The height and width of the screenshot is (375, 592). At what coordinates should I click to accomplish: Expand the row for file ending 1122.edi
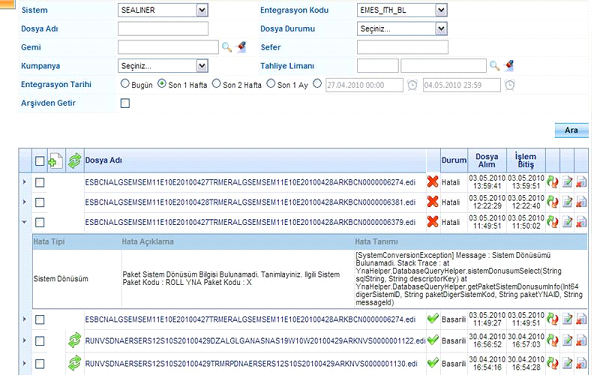25,341
